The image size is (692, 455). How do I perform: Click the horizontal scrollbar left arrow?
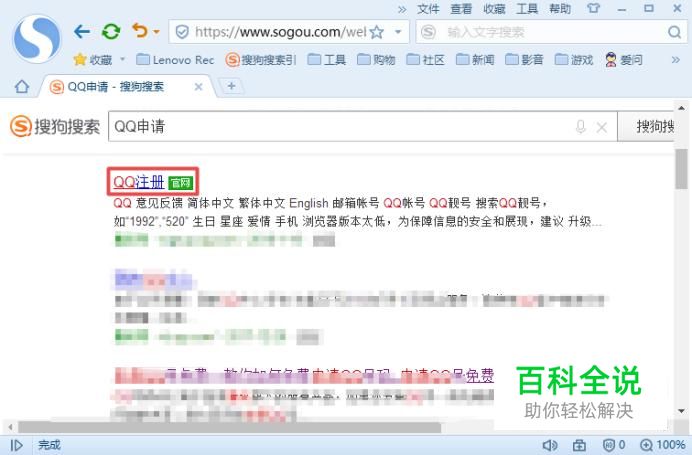click(x=10, y=427)
